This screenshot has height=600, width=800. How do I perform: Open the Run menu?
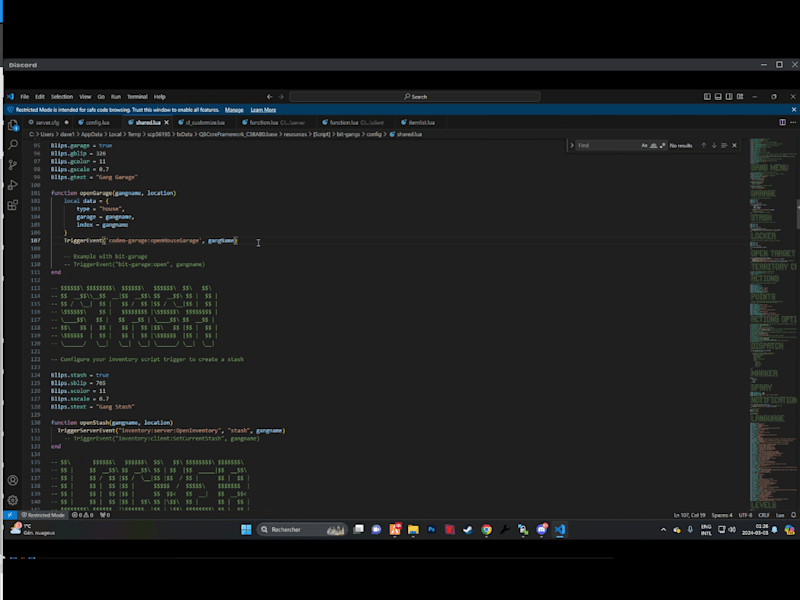(116, 96)
